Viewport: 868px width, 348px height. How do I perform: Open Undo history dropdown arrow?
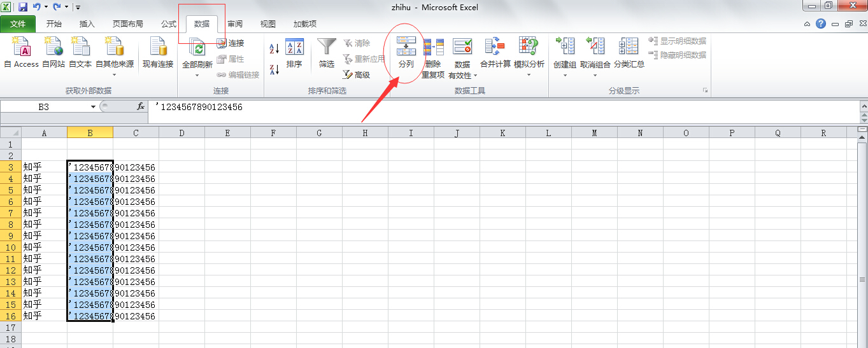tap(46, 7)
